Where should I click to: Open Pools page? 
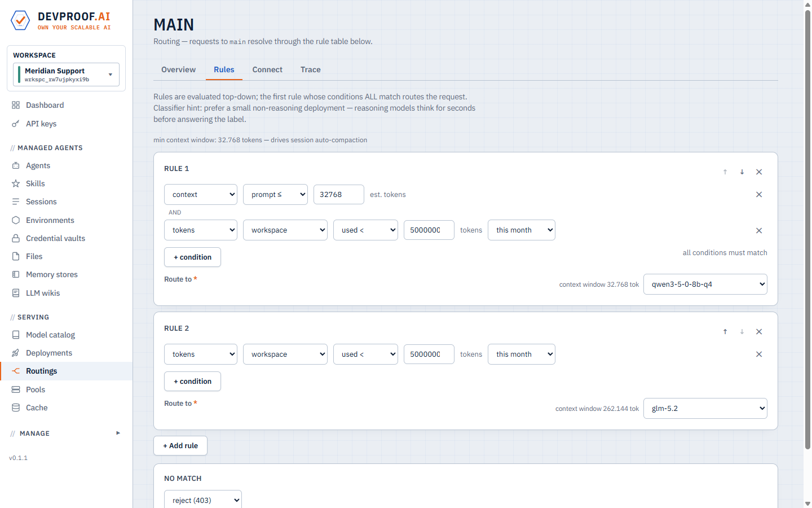point(66,389)
